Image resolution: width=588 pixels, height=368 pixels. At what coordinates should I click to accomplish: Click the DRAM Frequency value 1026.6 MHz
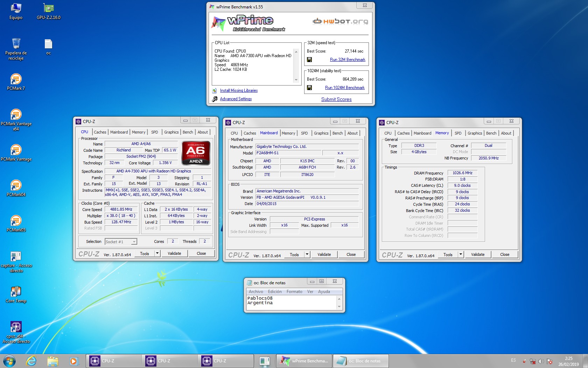462,173
